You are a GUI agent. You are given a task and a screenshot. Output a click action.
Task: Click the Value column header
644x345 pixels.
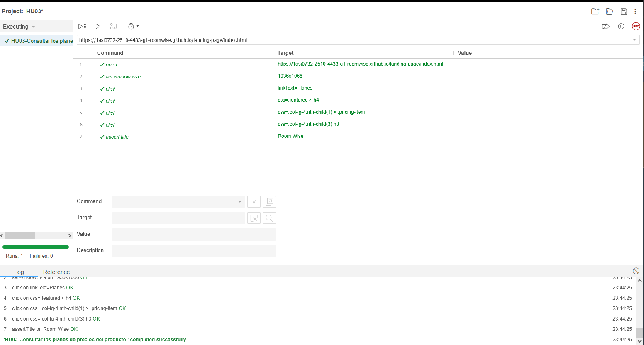[x=465, y=53]
